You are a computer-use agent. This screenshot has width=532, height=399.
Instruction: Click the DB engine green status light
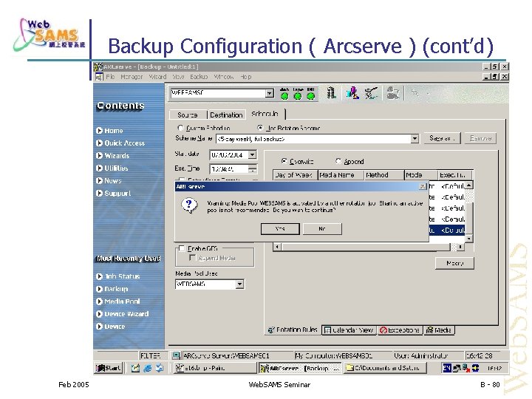pyautogui.click(x=311, y=96)
